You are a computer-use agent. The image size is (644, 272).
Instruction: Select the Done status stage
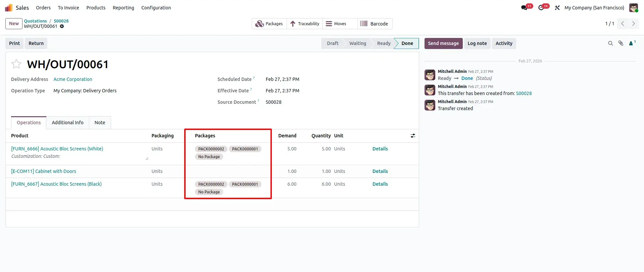click(407, 43)
